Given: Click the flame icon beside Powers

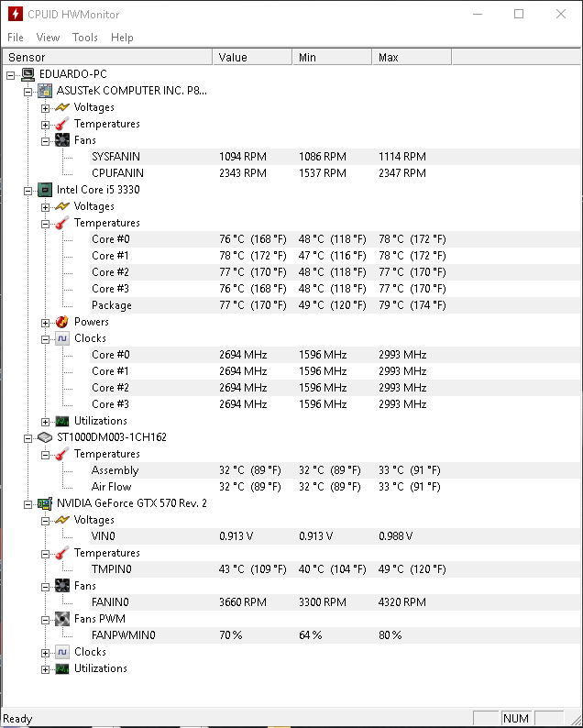Looking at the screenshot, I should 62,322.
